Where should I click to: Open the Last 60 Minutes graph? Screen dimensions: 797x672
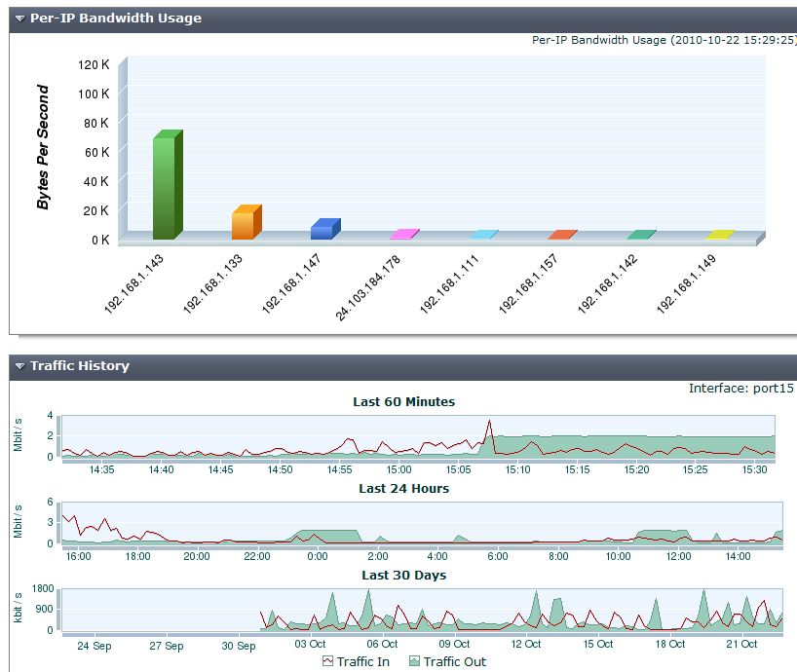(x=406, y=401)
